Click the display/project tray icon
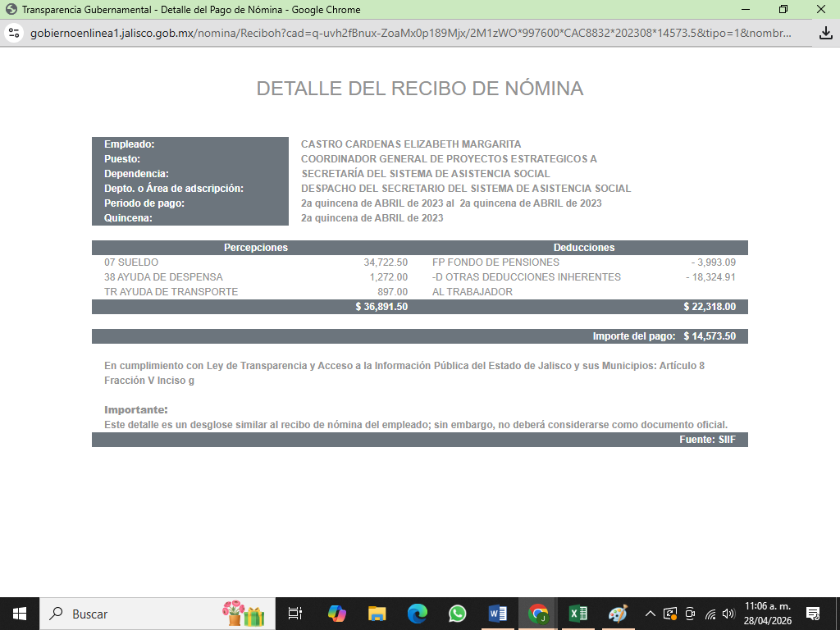 670,614
